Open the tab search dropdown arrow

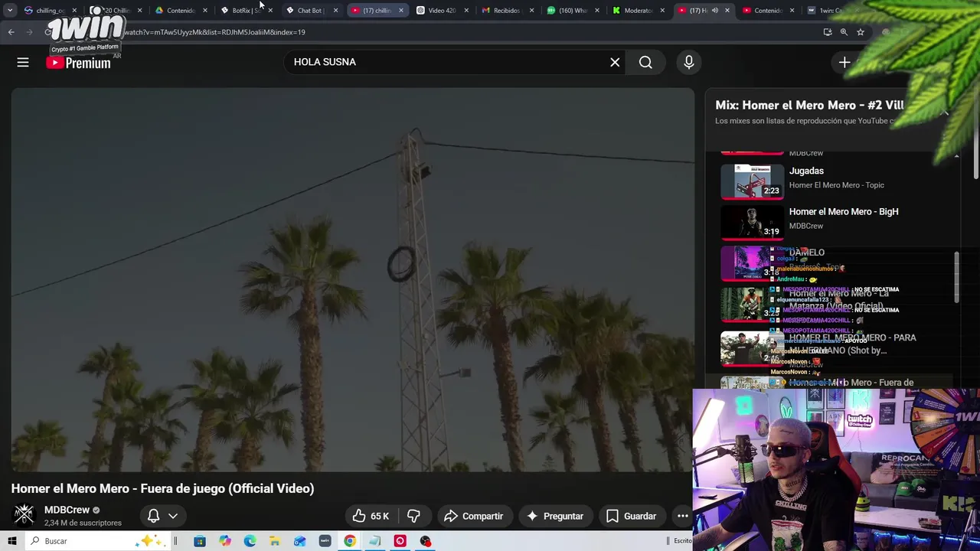[10, 11]
